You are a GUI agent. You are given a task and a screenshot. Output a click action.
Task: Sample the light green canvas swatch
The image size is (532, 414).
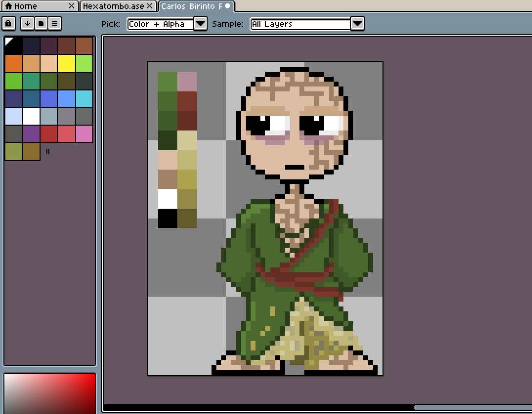click(168, 82)
